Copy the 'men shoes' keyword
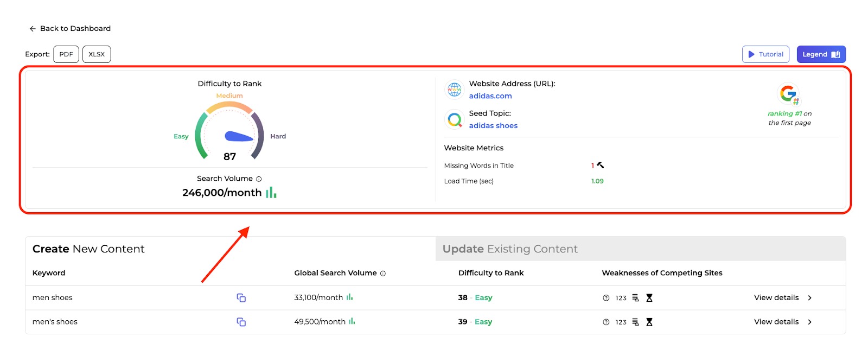Viewport: 868px width, 343px height. coord(241,298)
